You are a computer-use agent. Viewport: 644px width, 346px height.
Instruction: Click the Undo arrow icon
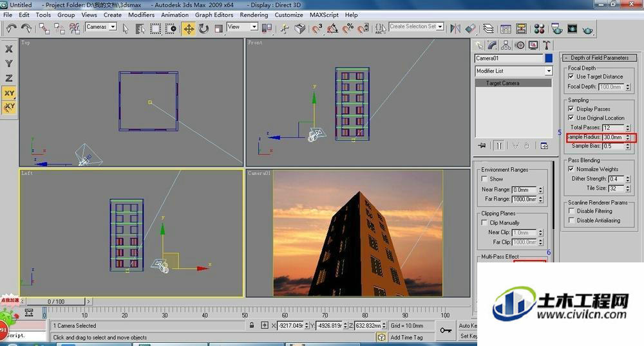click(12, 28)
